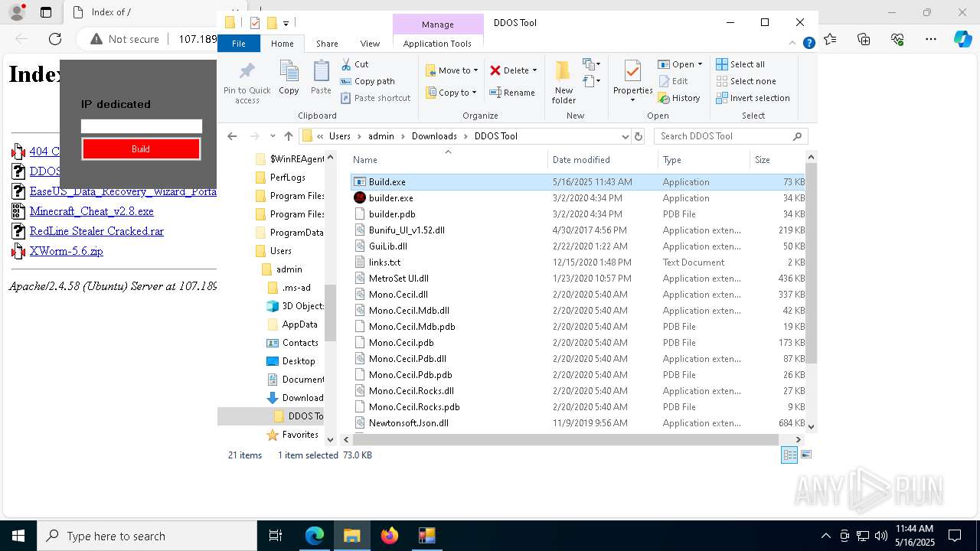Refresh the DDOS Tool folder view

click(x=639, y=136)
